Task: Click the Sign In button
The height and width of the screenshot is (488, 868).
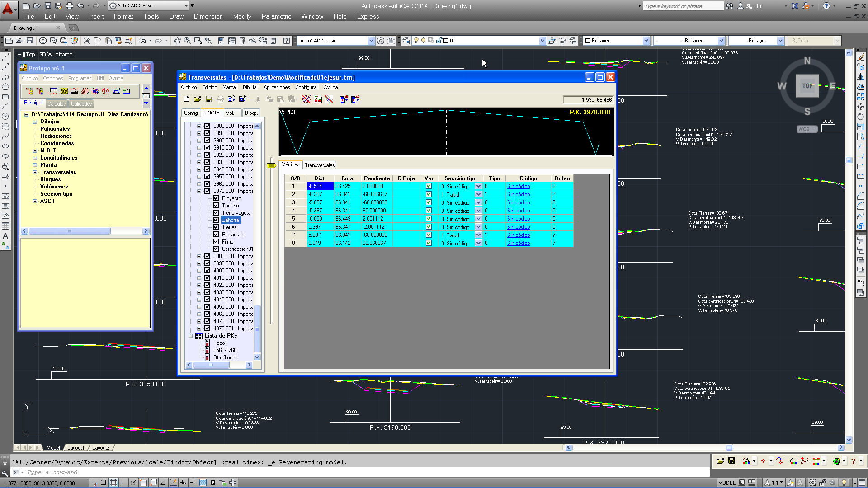Action: click(x=749, y=6)
